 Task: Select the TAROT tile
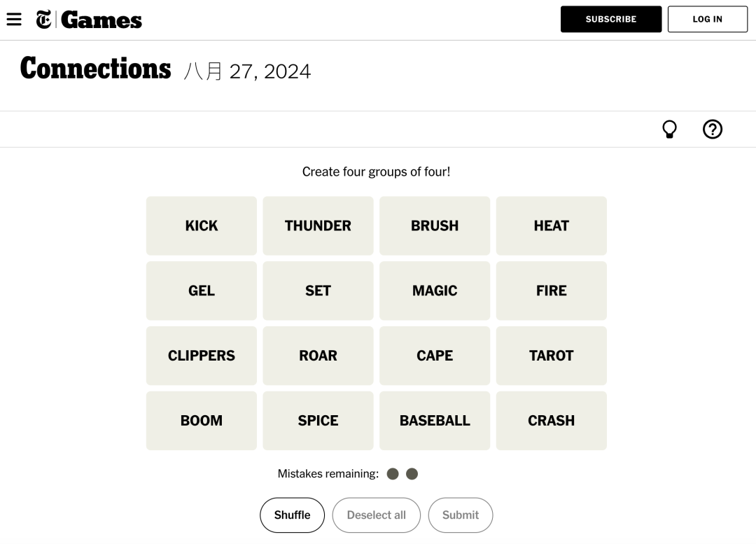(x=551, y=356)
